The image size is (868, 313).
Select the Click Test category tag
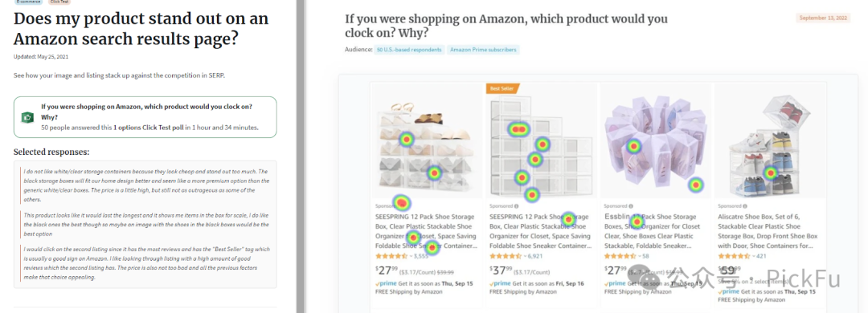point(59,2)
